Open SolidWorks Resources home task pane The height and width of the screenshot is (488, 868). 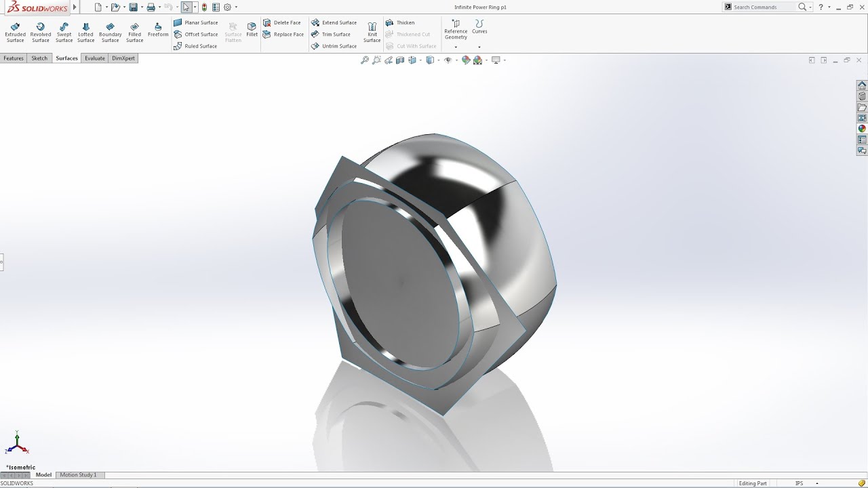pyautogui.click(x=862, y=85)
